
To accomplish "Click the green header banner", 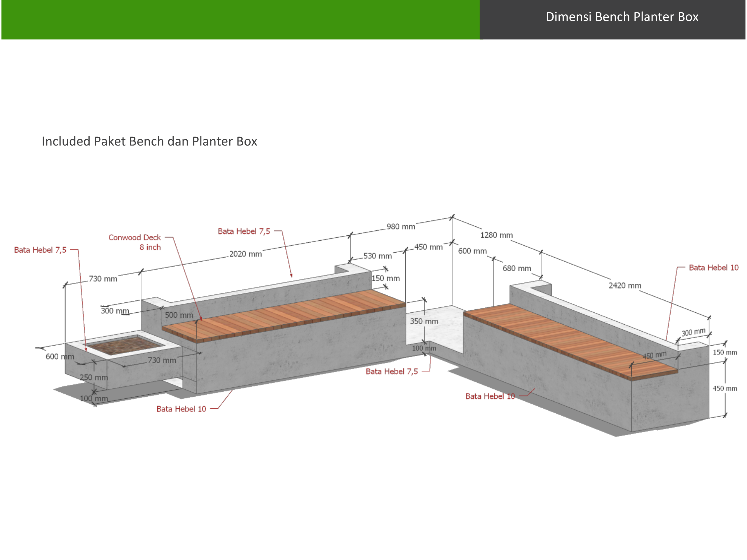I will coord(240,20).
